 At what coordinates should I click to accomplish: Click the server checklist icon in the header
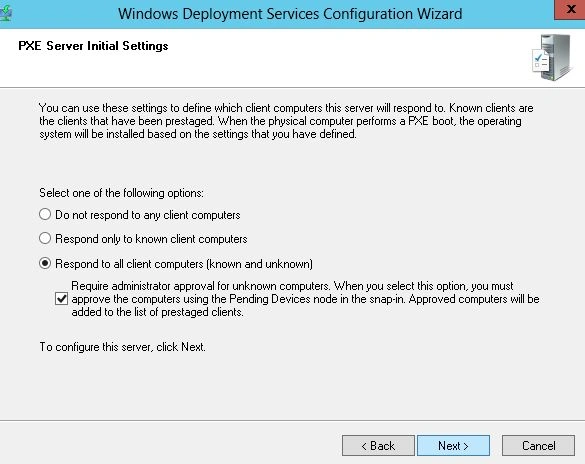coord(551,57)
